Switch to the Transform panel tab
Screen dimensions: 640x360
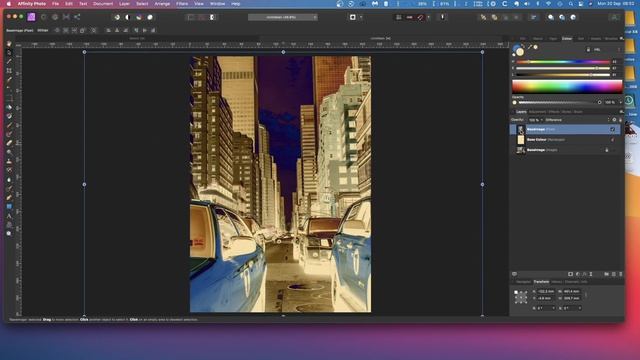coord(541,282)
